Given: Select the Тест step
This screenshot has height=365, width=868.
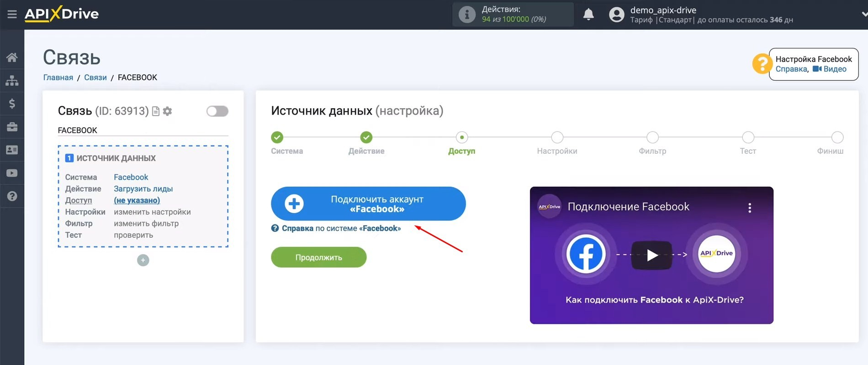Looking at the screenshot, I should tap(748, 137).
